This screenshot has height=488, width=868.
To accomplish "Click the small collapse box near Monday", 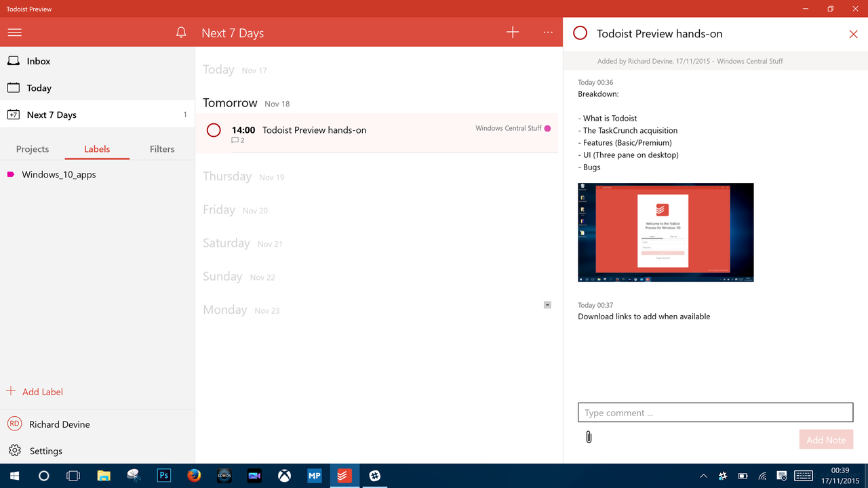I will 547,305.
